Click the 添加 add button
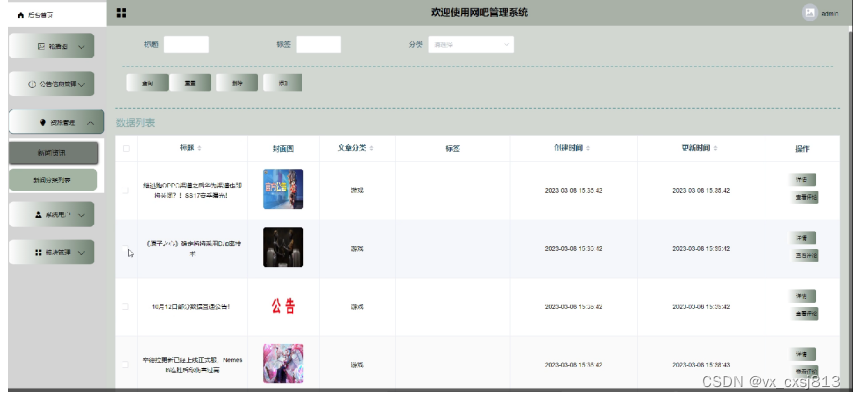Viewport: 855px width, 399px height. [x=282, y=83]
